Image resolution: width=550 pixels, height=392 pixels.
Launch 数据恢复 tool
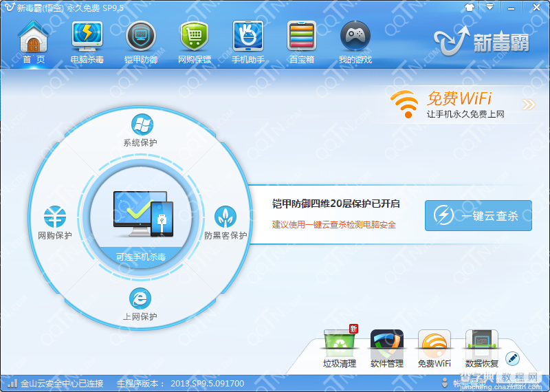point(482,348)
